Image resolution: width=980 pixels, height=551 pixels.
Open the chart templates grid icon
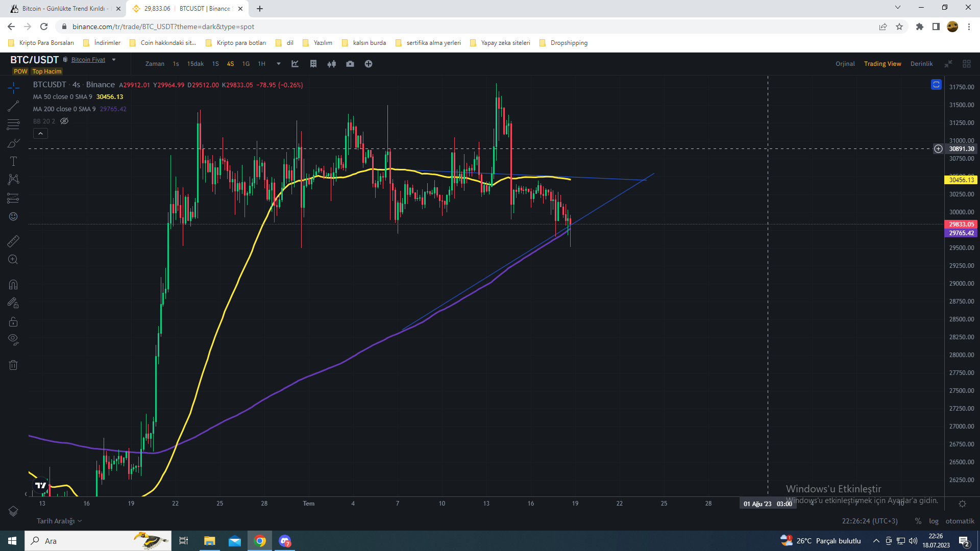click(313, 64)
